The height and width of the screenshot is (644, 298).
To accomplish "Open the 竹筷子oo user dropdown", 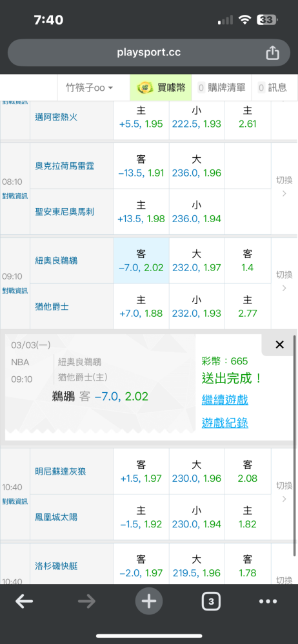I will click(89, 88).
